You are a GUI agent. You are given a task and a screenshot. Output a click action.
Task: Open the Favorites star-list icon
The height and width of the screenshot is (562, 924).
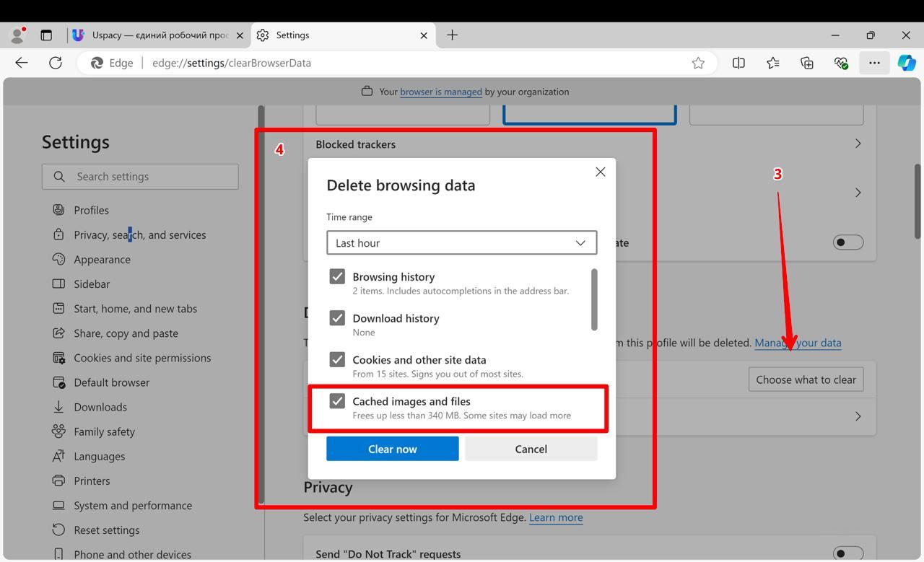(x=773, y=63)
